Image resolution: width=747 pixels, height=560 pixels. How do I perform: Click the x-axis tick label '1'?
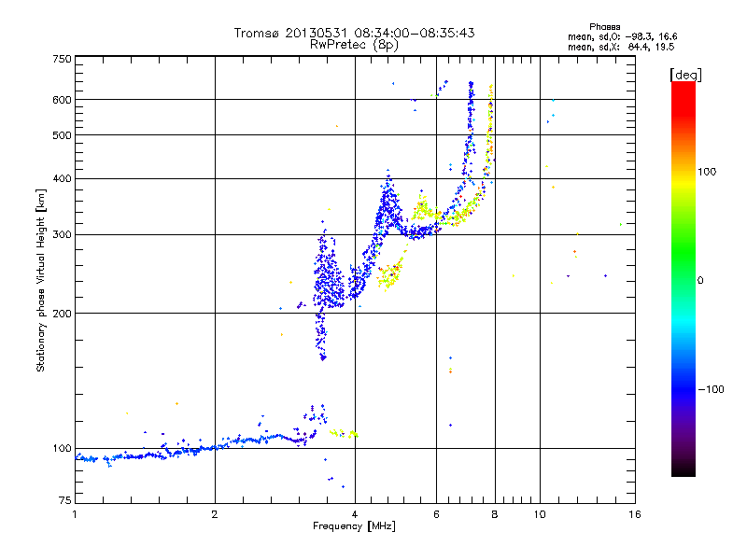pos(75,514)
